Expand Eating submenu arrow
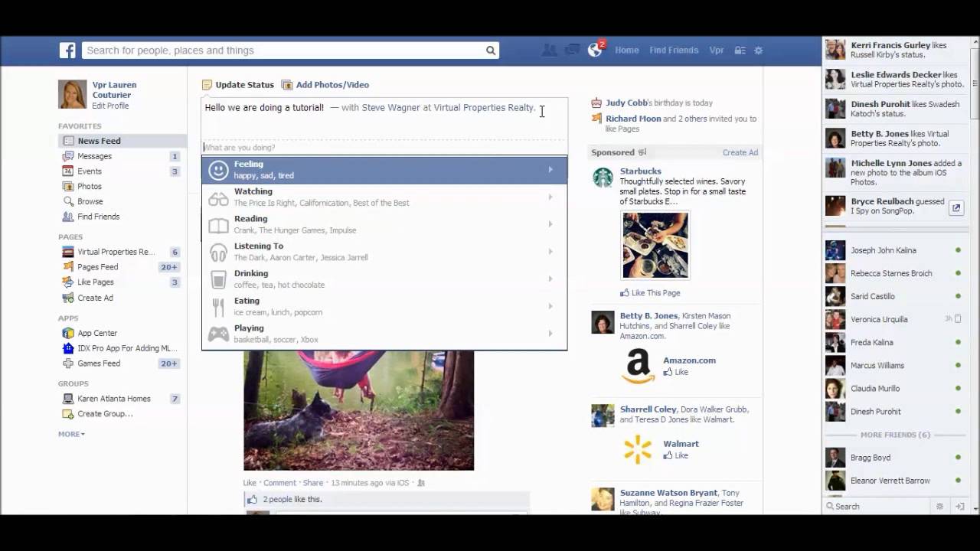The width and height of the screenshot is (980, 551). click(550, 306)
